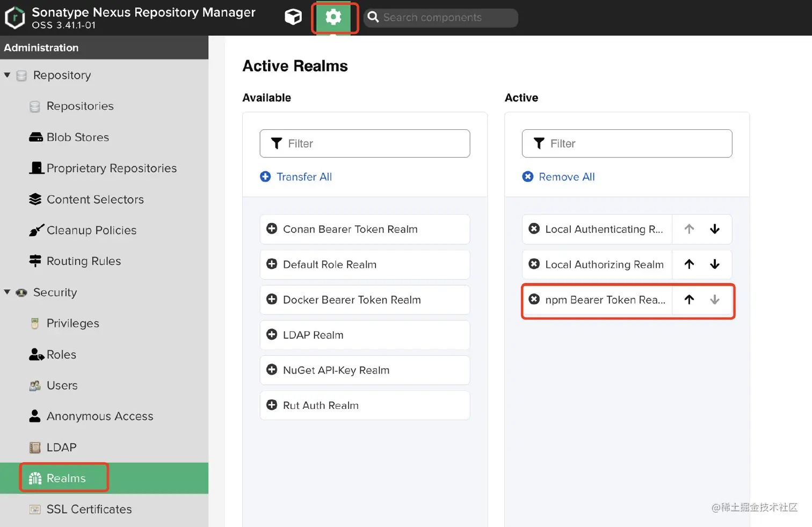Add the LDAP Realm item
Viewport: 812px width, 527px height.
[x=313, y=335]
